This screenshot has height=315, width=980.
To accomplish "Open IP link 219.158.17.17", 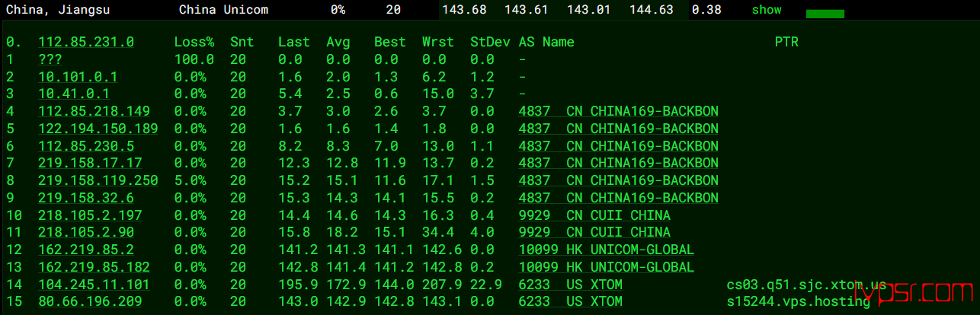I will (x=90, y=163).
